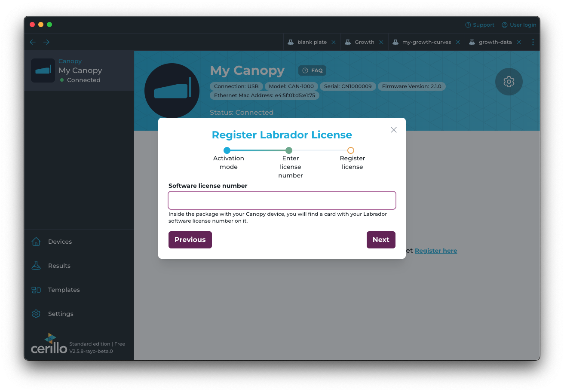Select the Activation mode step circle
This screenshot has width=564, height=392.
[x=227, y=150]
